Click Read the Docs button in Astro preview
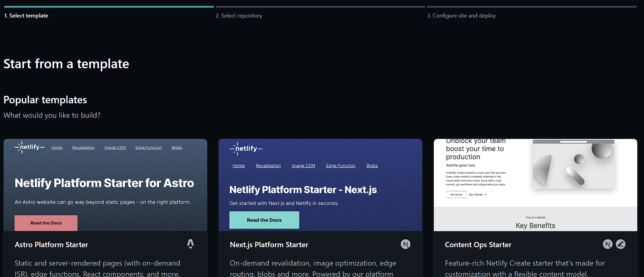 click(46, 223)
